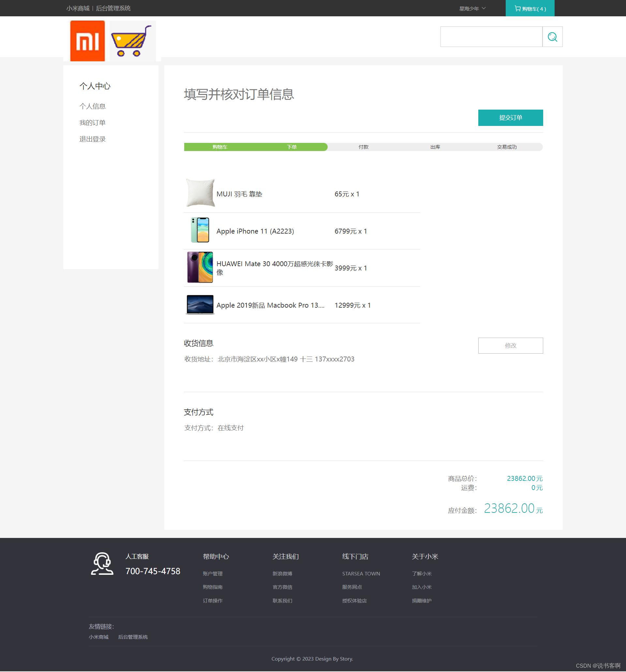Open 授权体验店 footer link
The width and height of the screenshot is (626, 672).
[x=354, y=601]
